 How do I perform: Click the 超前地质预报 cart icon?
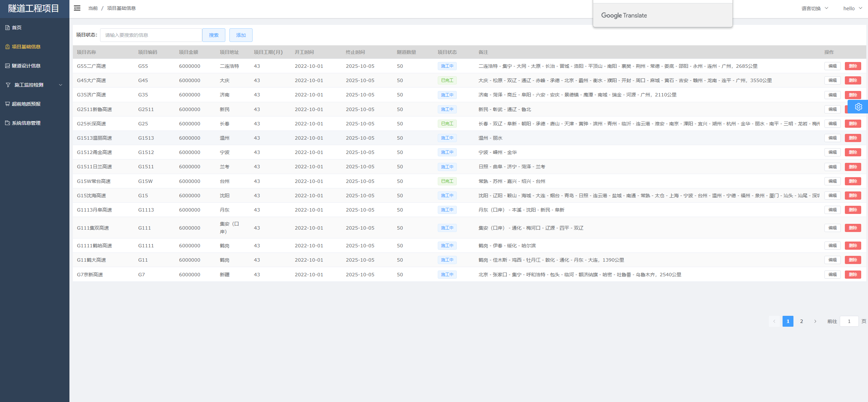click(x=7, y=104)
